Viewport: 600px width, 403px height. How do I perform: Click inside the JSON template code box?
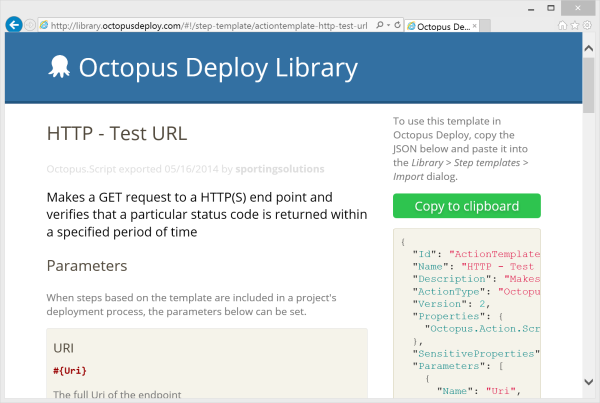[x=466, y=320]
